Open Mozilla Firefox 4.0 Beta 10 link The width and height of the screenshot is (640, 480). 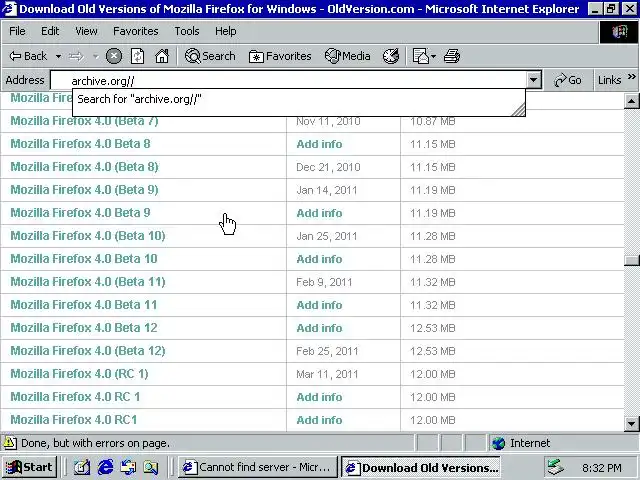point(84,259)
